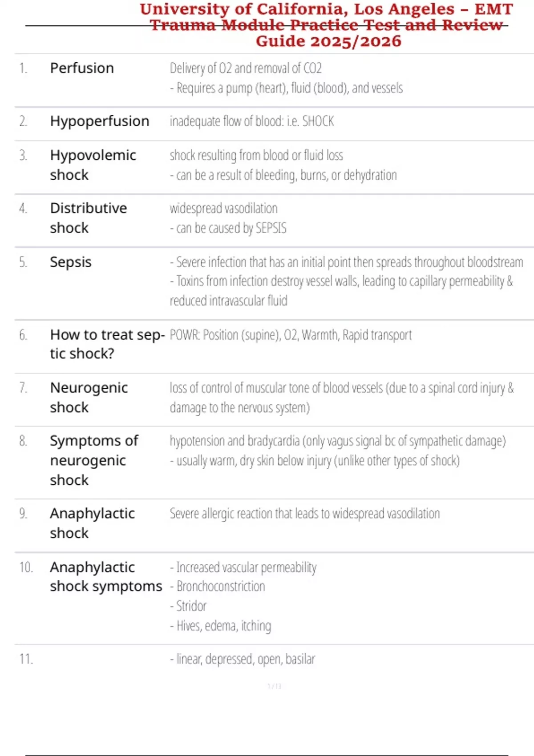Select the "Hypovolemic shock" term

[x=93, y=165]
